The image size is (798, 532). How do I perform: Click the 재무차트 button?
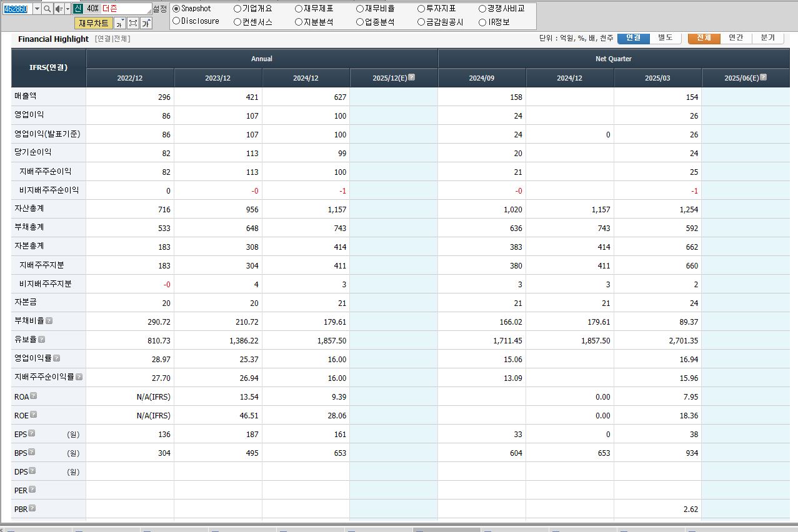[94, 23]
